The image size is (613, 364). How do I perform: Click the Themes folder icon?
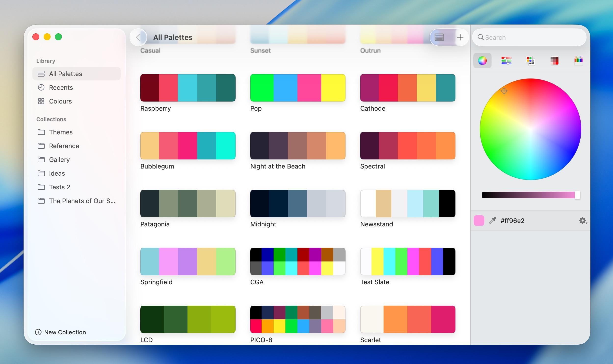point(41,132)
